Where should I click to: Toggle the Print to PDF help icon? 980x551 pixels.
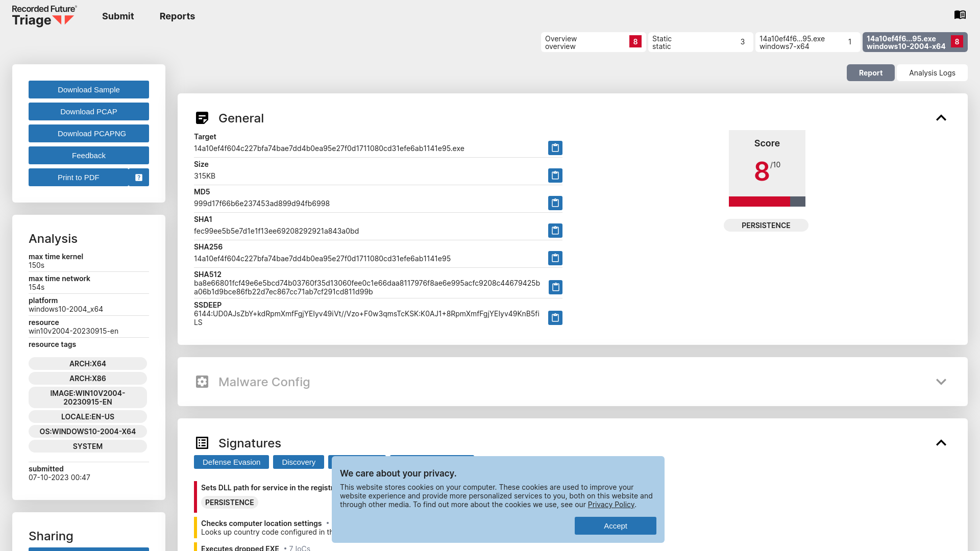139,177
